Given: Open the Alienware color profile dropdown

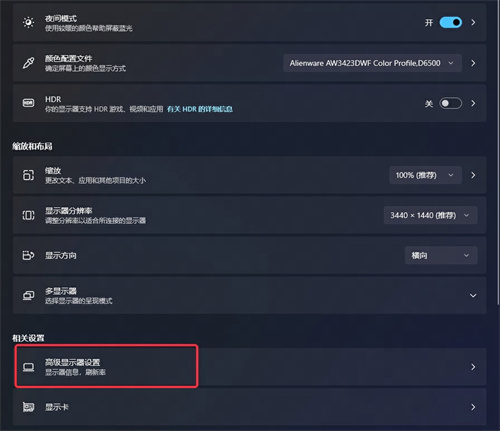Looking at the screenshot, I should point(372,63).
